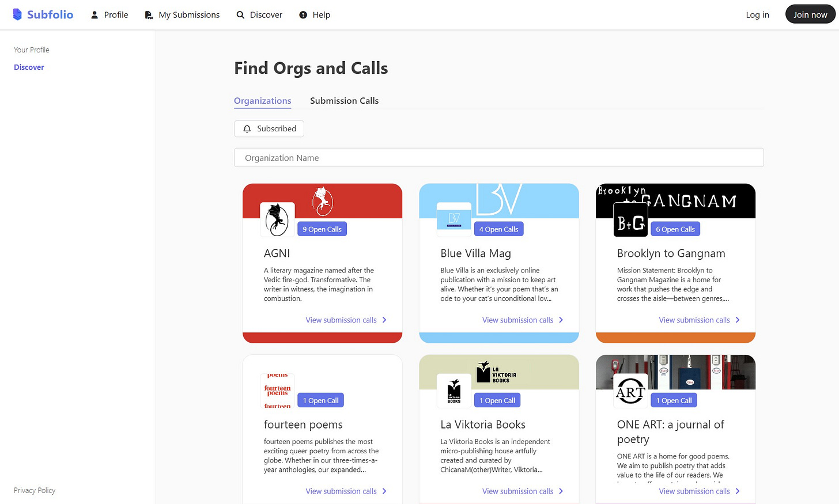Switch to the Organizations tab
The height and width of the screenshot is (504, 839).
263,101
